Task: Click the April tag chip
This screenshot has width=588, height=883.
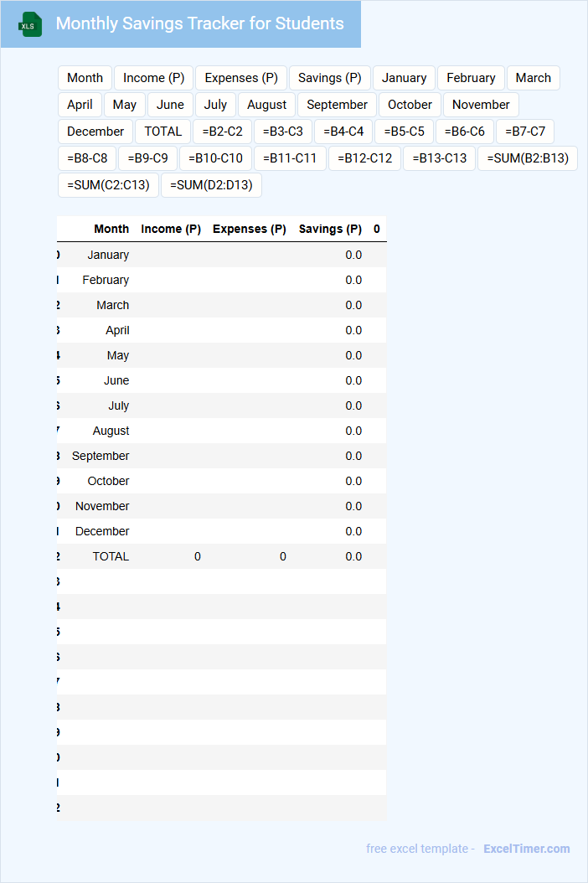Action: (80, 105)
